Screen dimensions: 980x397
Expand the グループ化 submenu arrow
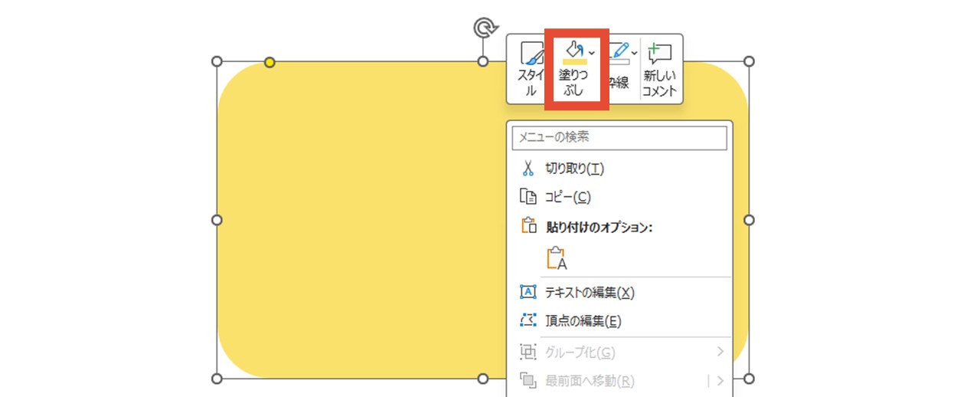pyautogui.click(x=720, y=352)
